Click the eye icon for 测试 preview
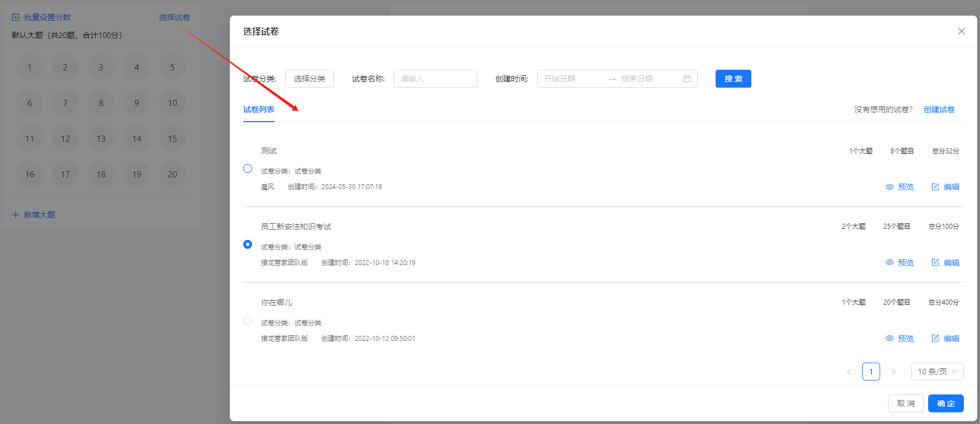The width and height of the screenshot is (980, 424). 890,187
